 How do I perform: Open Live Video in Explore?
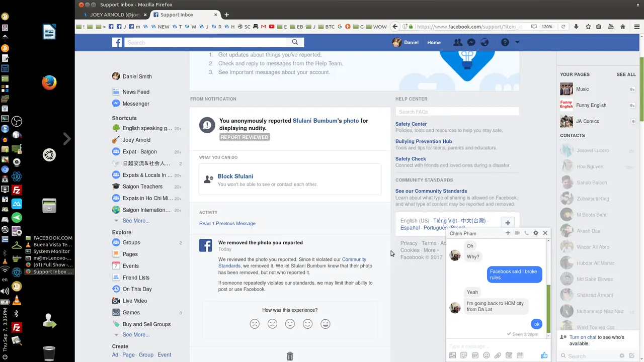[x=135, y=301]
